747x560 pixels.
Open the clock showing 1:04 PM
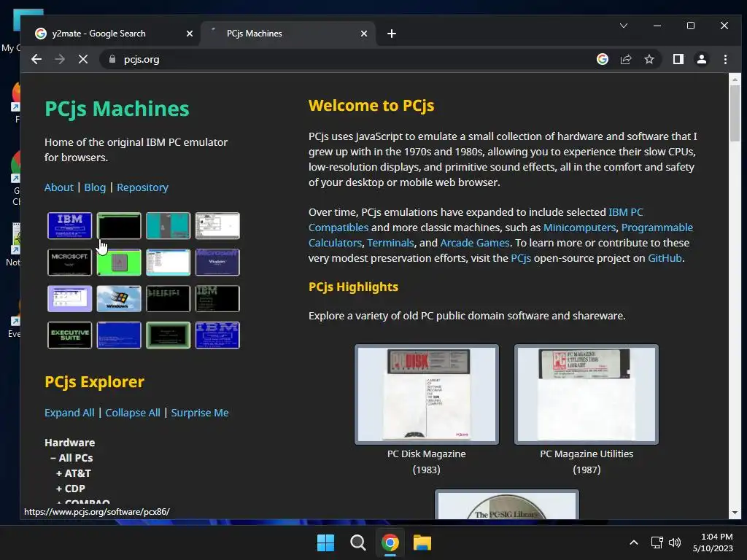click(x=713, y=542)
